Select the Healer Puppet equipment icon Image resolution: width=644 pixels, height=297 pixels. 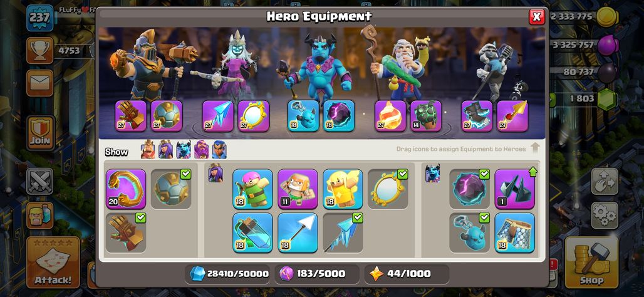[x=343, y=189]
